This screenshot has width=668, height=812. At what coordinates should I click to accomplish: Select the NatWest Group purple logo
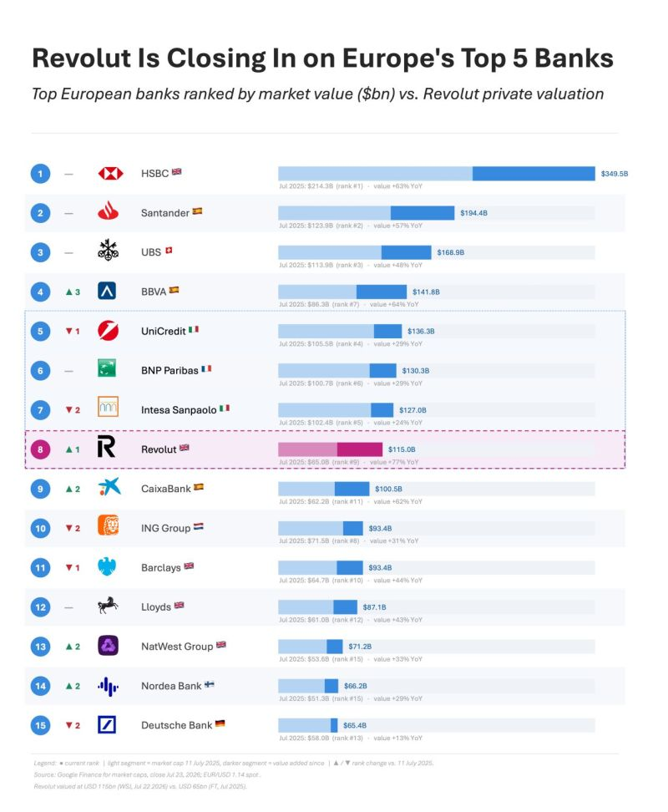(x=109, y=646)
